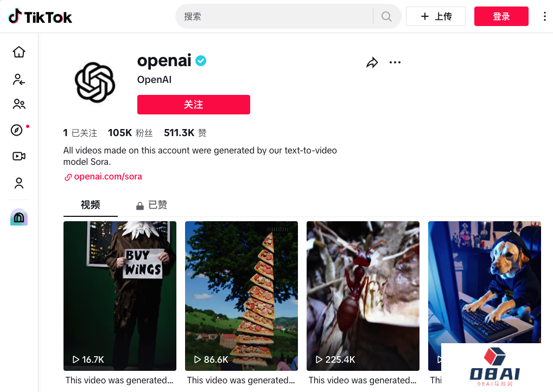Switch to the locked 已赞 tab
The height and width of the screenshot is (392, 553).
click(x=151, y=205)
